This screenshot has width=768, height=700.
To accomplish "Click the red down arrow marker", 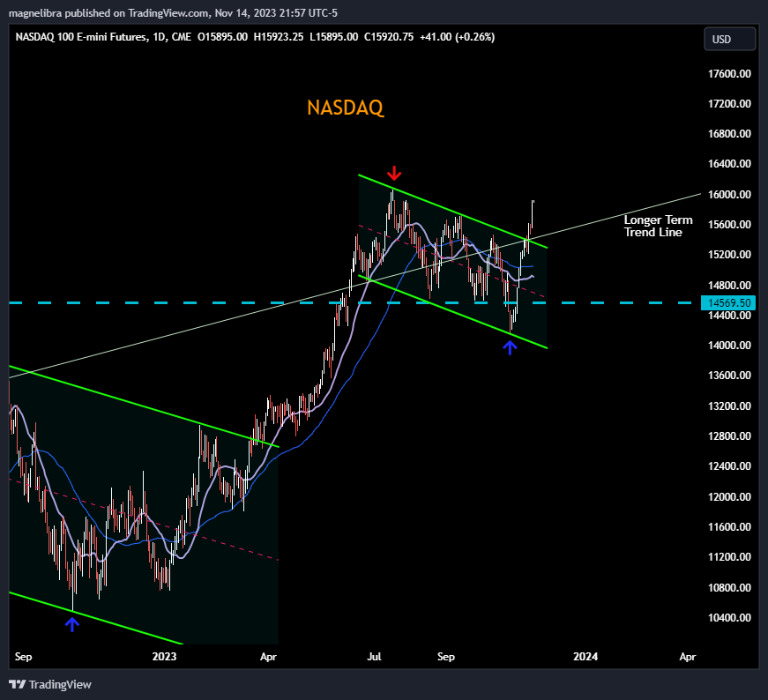I will point(394,173).
